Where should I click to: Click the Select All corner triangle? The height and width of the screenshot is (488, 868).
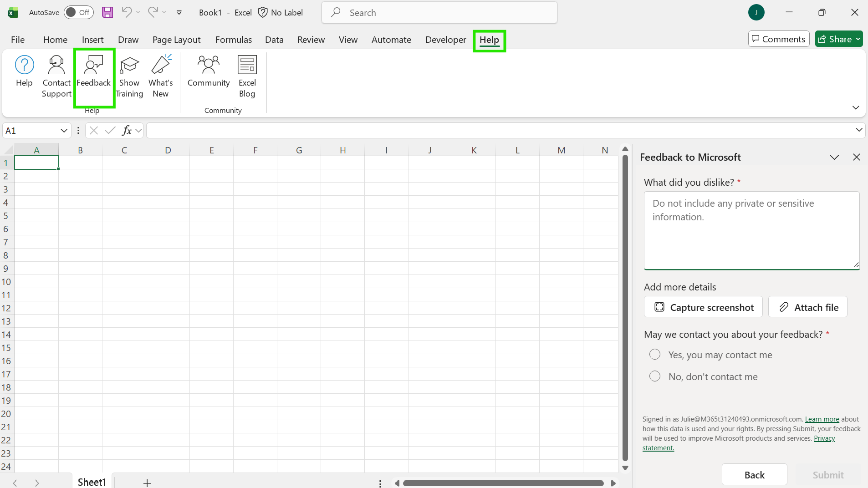pyautogui.click(x=7, y=150)
